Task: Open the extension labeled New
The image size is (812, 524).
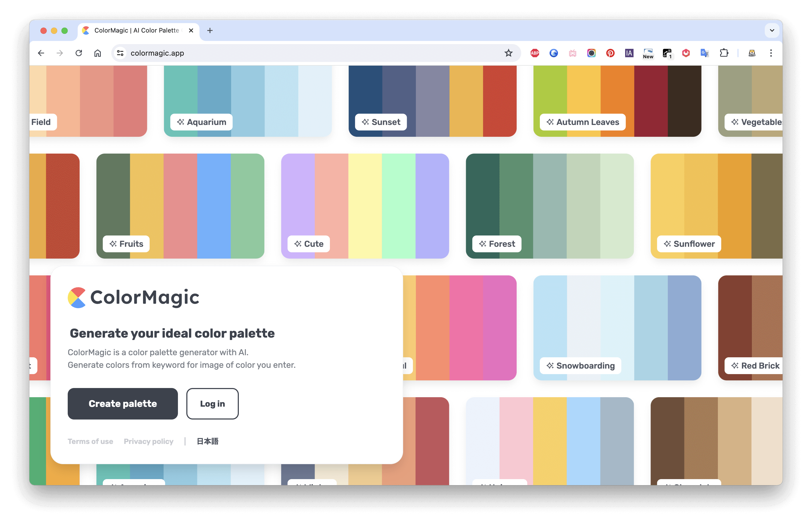Action: click(648, 53)
